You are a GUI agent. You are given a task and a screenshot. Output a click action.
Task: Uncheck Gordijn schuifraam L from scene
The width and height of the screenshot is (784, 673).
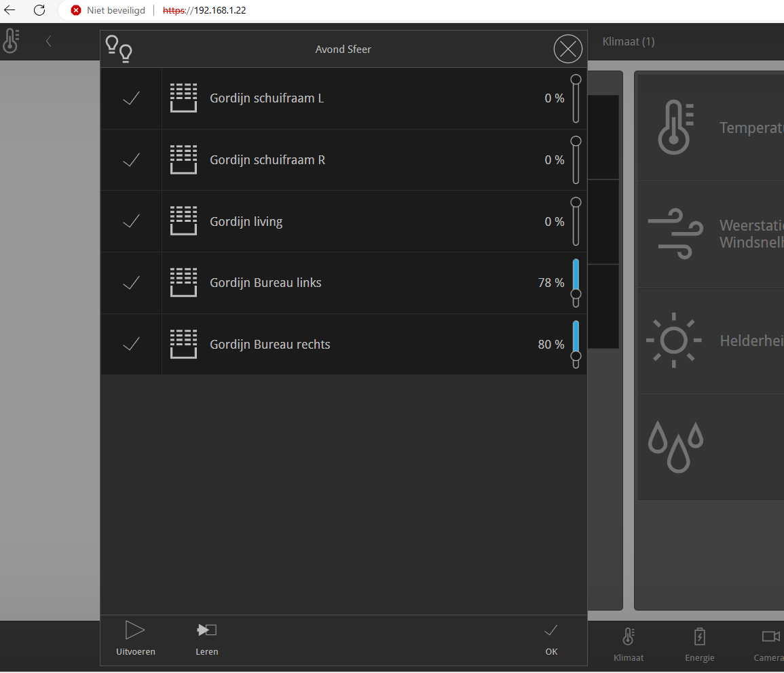click(131, 98)
